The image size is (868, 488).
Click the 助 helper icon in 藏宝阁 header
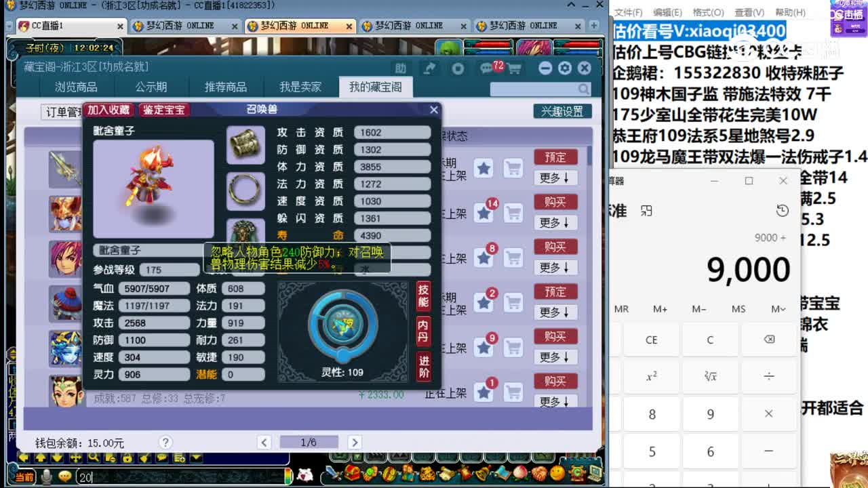[401, 68]
